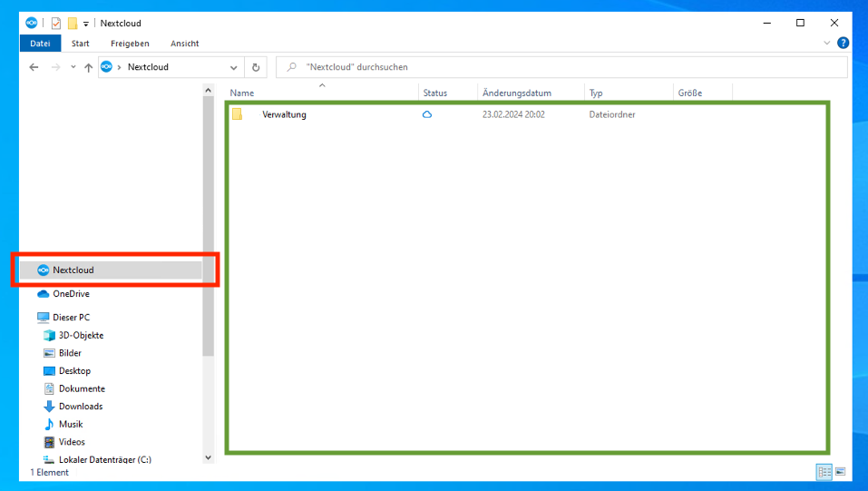Image resolution: width=868 pixels, height=491 pixels.
Task: Click the up arrow navigation button
Action: pyautogui.click(x=88, y=67)
